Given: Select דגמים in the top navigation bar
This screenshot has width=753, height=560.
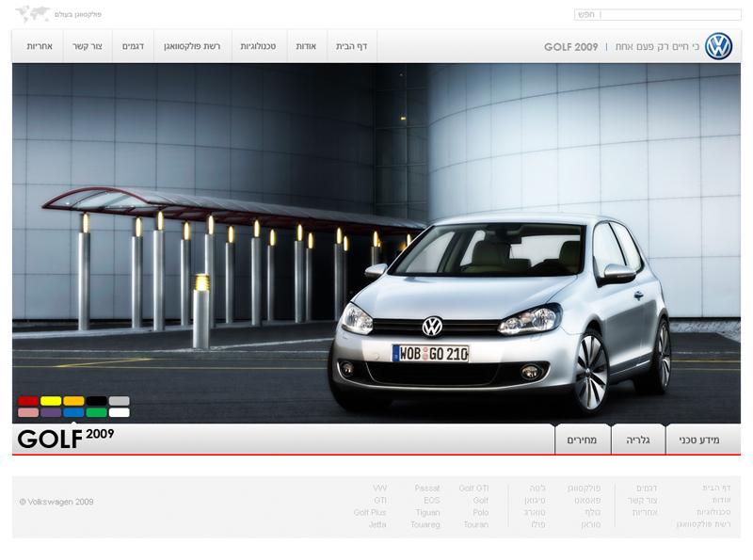Looking at the screenshot, I should click(x=133, y=46).
